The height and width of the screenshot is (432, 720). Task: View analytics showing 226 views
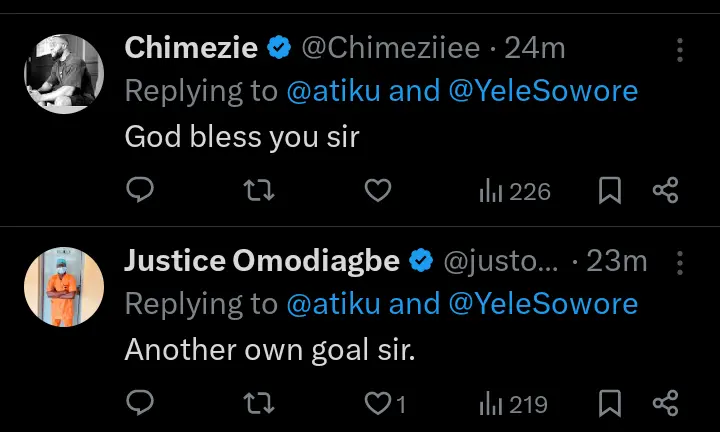click(x=515, y=190)
